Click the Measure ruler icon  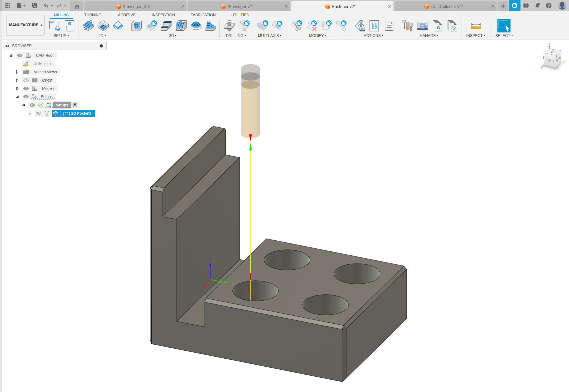(x=476, y=26)
